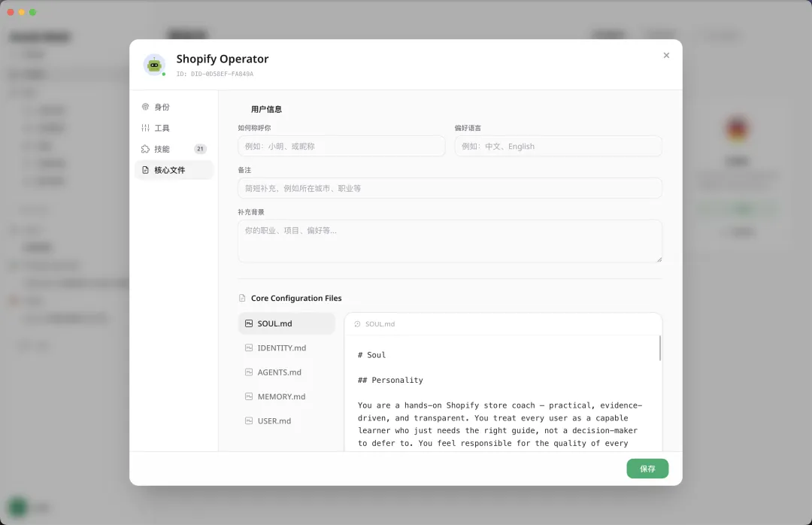Save changes with the 保存 button
Image resolution: width=812 pixels, height=525 pixels.
click(647, 469)
